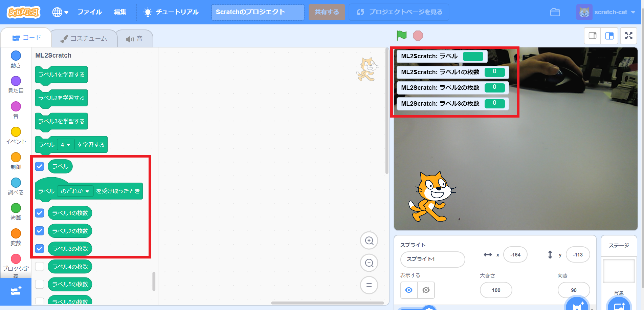Open the label number 4 dropdown
The image size is (644, 310).
point(65,145)
